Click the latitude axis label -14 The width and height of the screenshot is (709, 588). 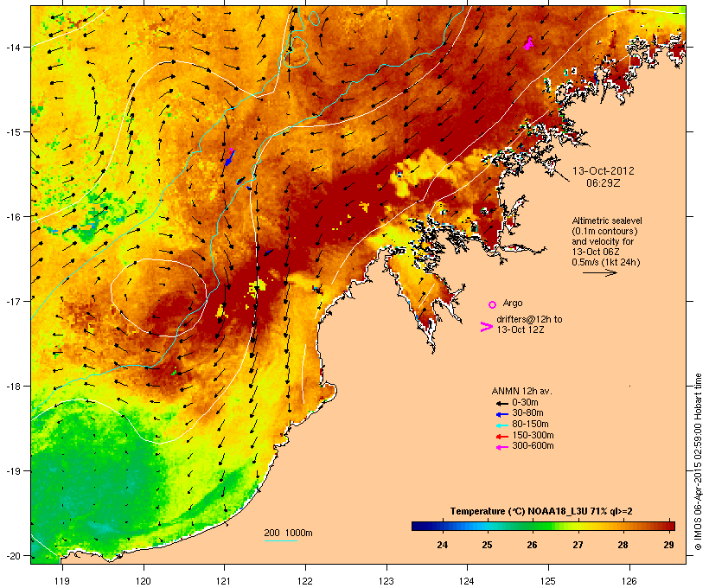point(13,47)
